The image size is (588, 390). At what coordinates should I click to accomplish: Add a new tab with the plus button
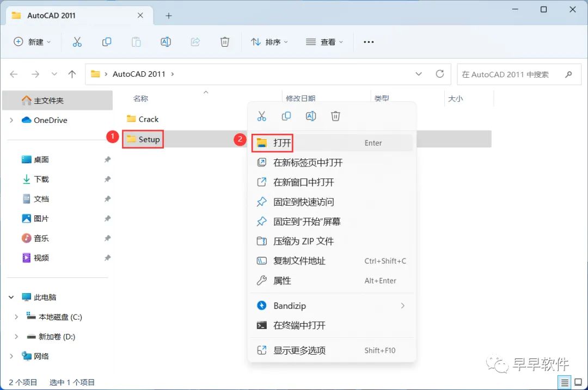pyautogui.click(x=169, y=16)
